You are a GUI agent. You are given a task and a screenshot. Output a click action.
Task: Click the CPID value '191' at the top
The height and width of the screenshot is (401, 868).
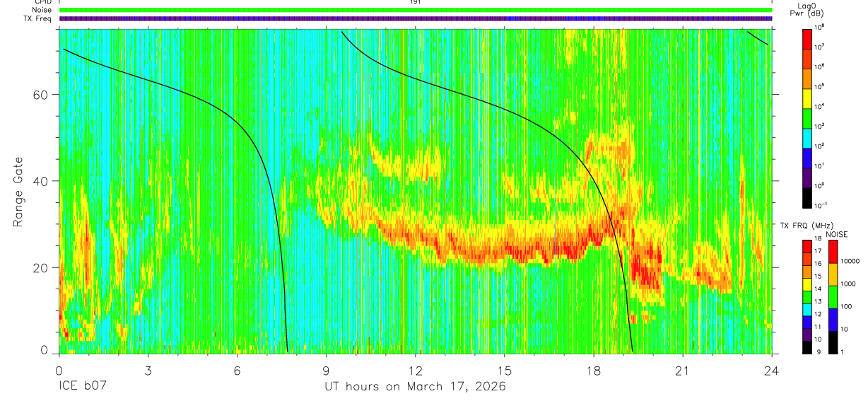point(415,2)
